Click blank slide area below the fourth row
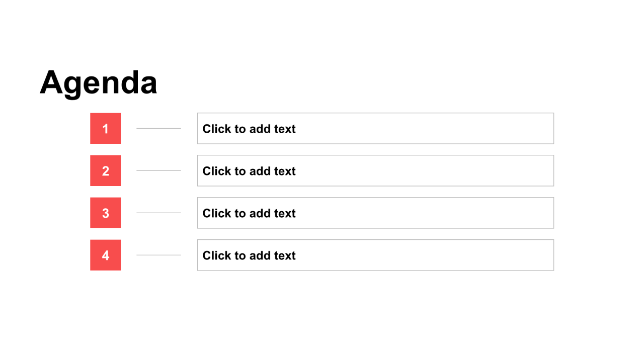The image size is (644, 362). tap(322, 317)
